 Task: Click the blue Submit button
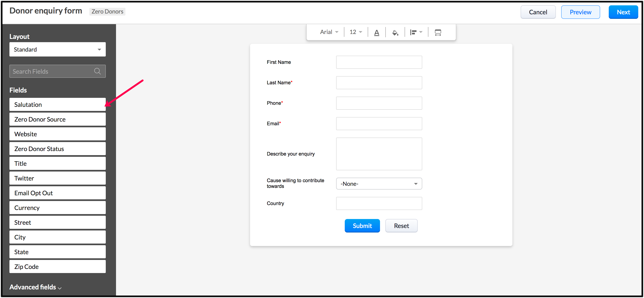coord(362,226)
